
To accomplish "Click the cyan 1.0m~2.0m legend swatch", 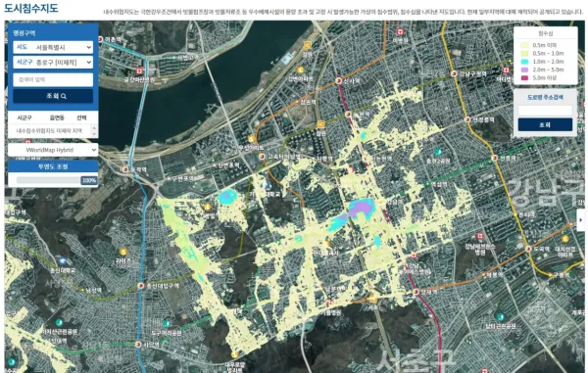I will [524, 62].
